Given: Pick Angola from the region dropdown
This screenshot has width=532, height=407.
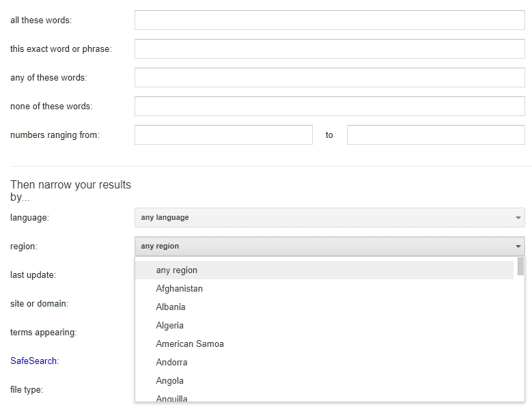Looking at the screenshot, I should point(170,381).
